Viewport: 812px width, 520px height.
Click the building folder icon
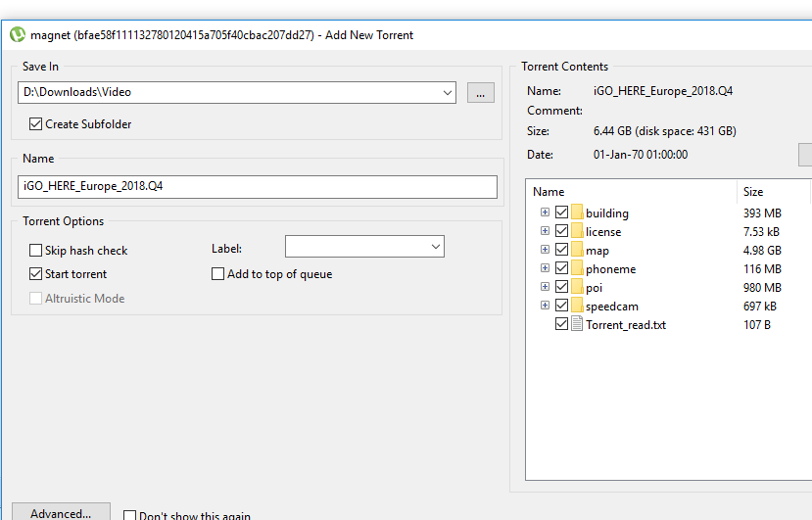coord(577,213)
